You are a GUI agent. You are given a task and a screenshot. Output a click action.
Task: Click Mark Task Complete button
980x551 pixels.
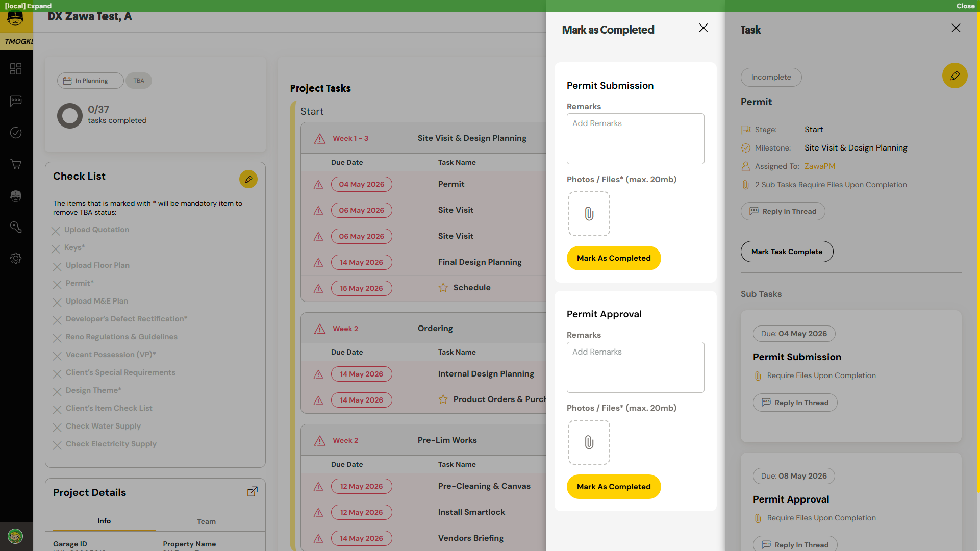point(787,252)
